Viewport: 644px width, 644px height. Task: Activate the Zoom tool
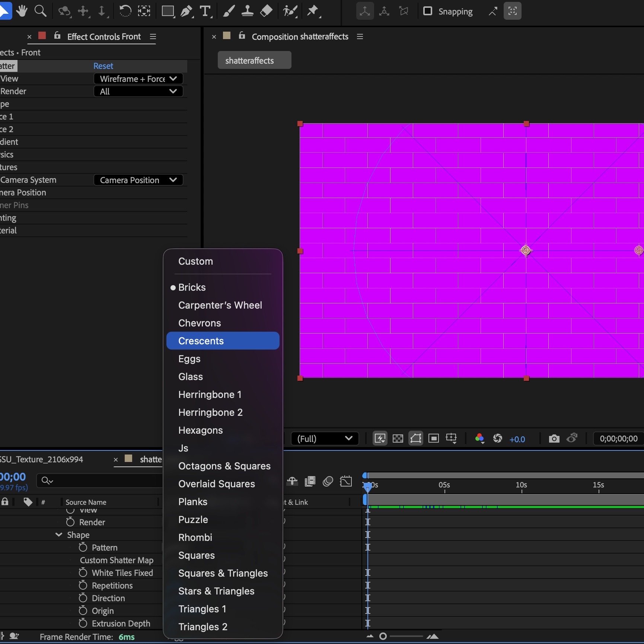coord(41,11)
